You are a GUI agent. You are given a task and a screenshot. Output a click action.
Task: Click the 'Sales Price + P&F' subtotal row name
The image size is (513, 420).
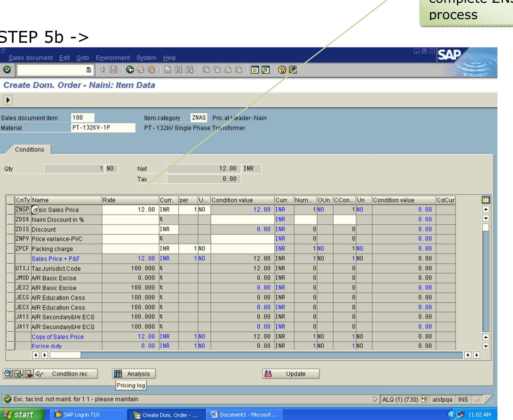pos(56,259)
